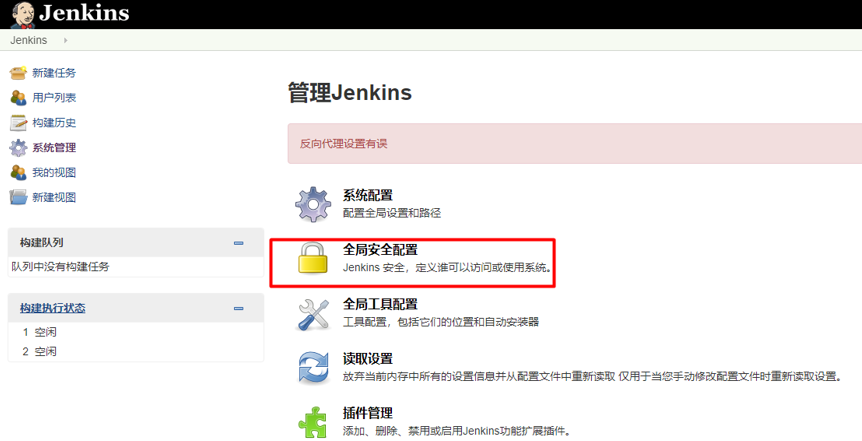
Task: Expand the breadcrumb arrow next to Jenkins
Action: [x=65, y=40]
